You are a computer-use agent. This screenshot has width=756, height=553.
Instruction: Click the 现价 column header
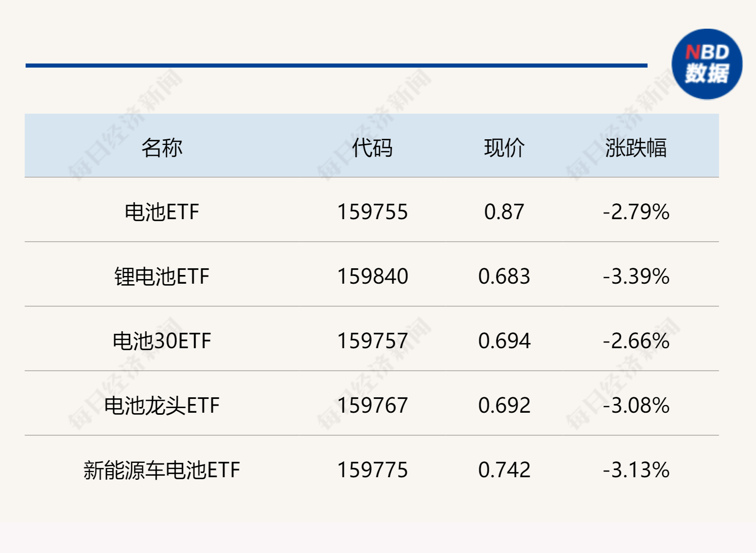click(505, 148)
